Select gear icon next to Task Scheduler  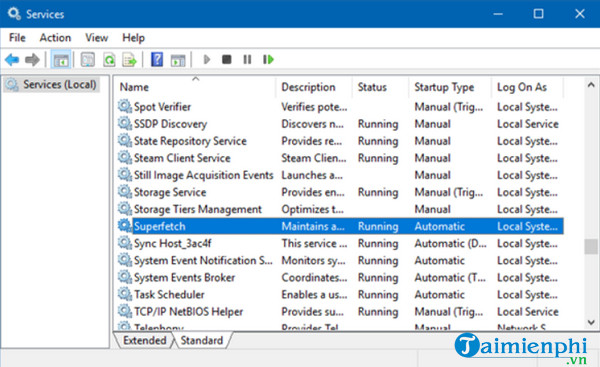(124, 294)
